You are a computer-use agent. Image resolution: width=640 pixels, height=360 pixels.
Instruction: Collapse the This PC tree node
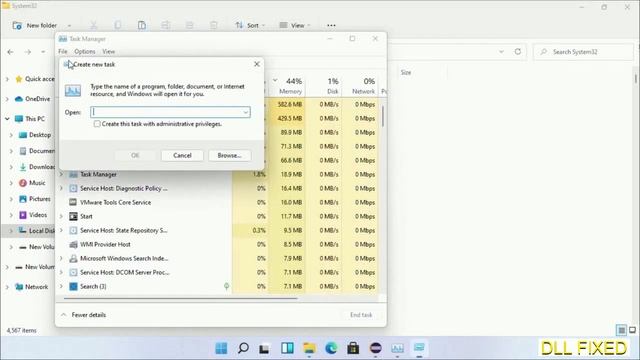(x=7, y=119)
